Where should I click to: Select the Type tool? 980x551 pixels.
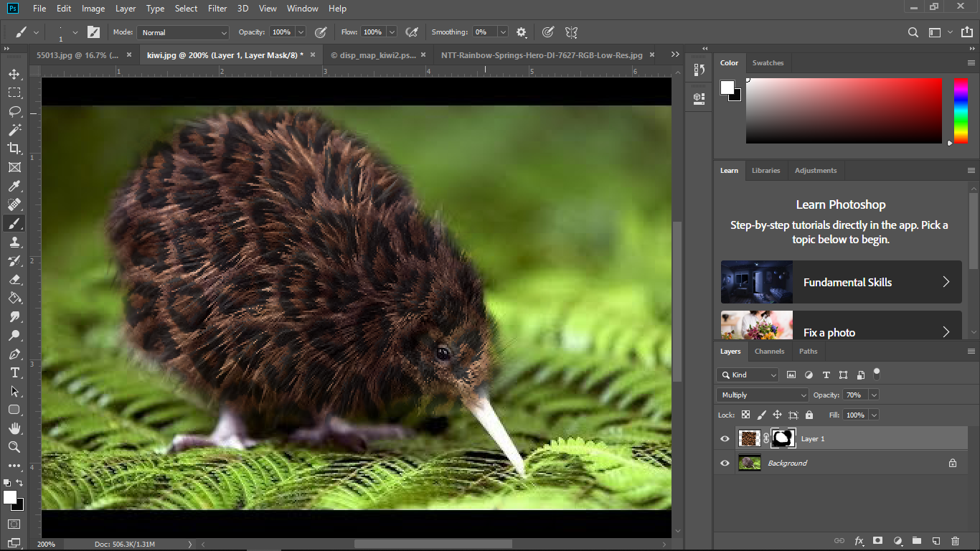[x=14, y=372]
